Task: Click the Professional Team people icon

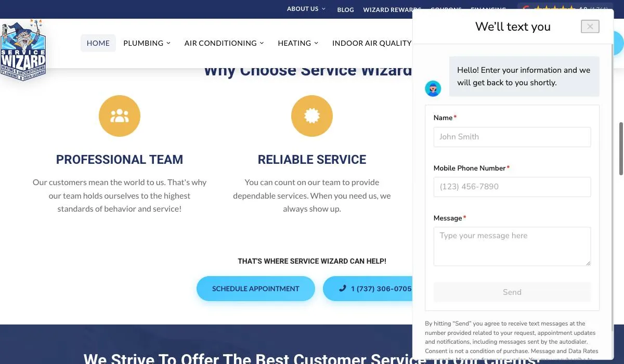Action: pos(120,116)
